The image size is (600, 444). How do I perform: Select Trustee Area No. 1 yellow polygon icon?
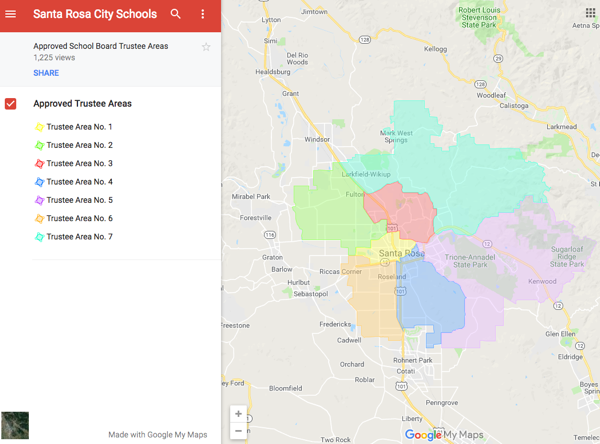(39, 127)
